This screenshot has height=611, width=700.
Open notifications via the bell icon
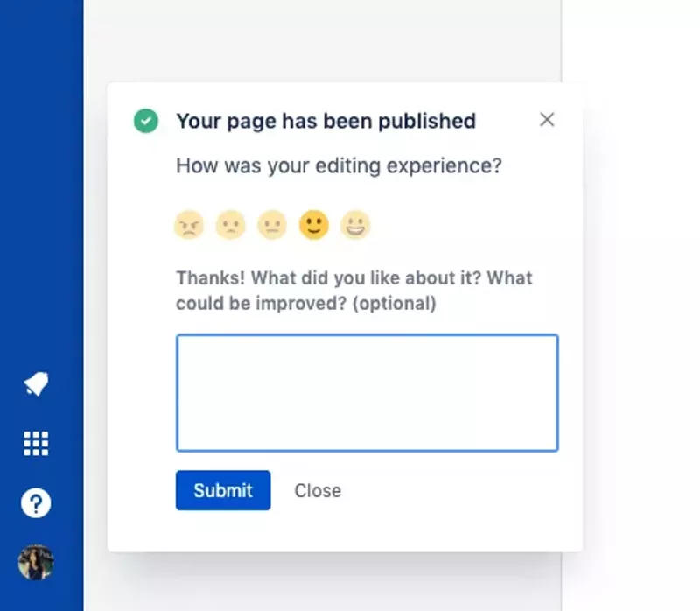[x=35, y=383]
